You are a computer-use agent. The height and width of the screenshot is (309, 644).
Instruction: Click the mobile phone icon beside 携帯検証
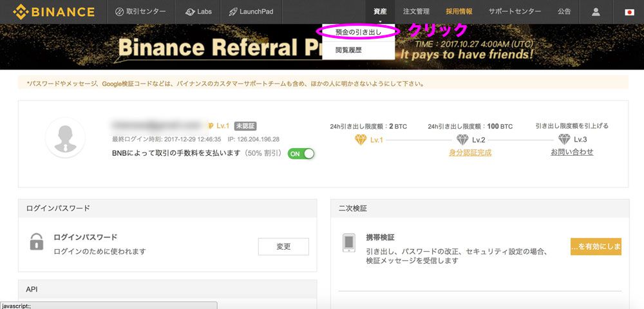click(x=348, y=243)
